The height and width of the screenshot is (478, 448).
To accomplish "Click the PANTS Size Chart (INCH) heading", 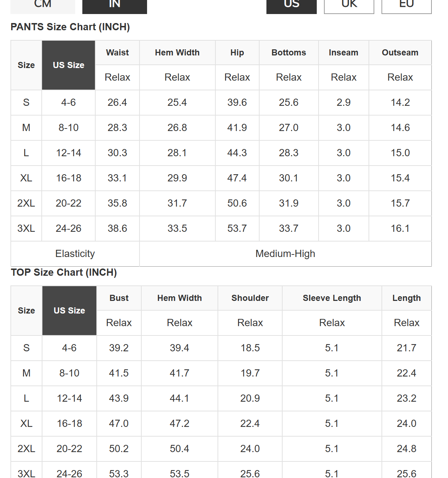I will pos(70,27).
